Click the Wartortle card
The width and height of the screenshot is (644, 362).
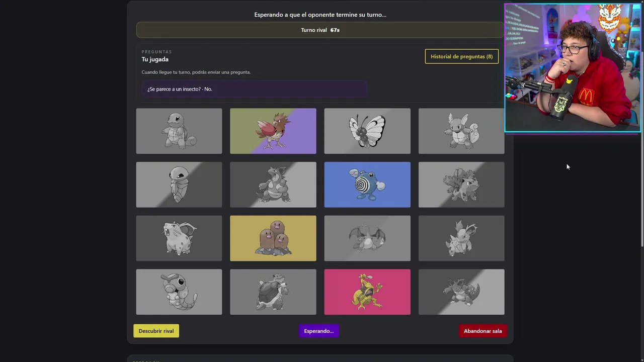point(461,131)
